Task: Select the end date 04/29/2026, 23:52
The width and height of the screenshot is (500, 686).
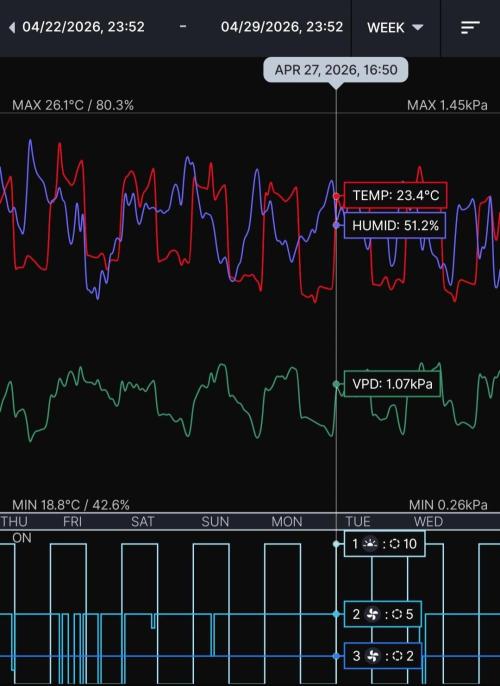Action: click(282, 27)
